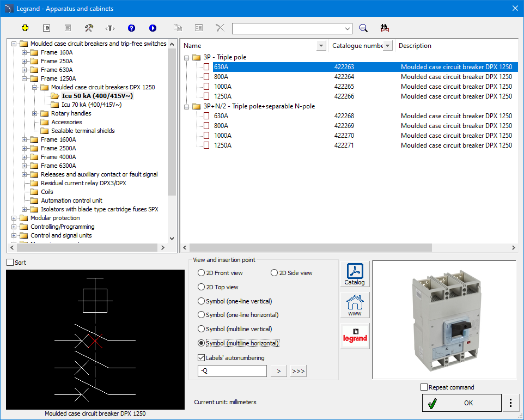The width and height of the screenshot is (524, 420).
Task: Click the binoculars clear-search icon
Action: click(385, 28)
